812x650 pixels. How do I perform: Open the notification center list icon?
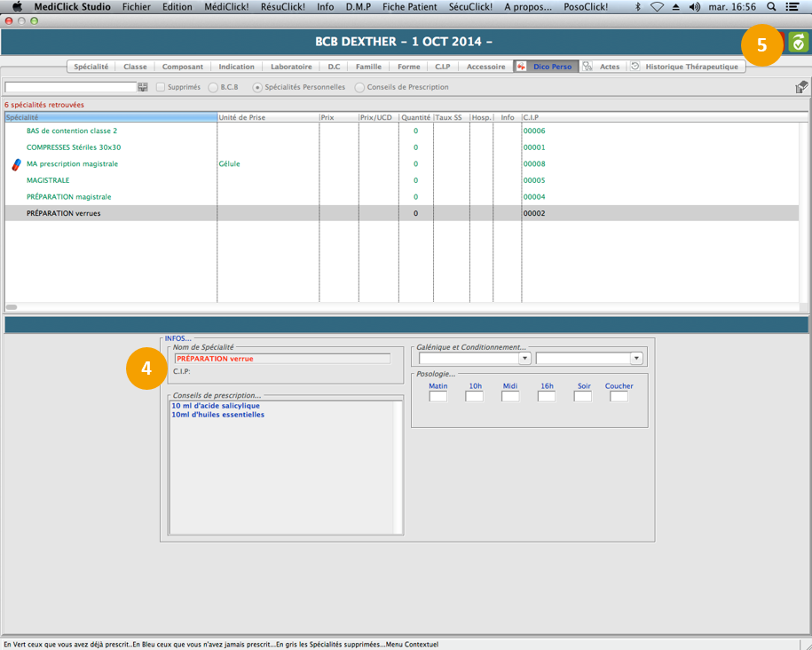click(793, 7)
